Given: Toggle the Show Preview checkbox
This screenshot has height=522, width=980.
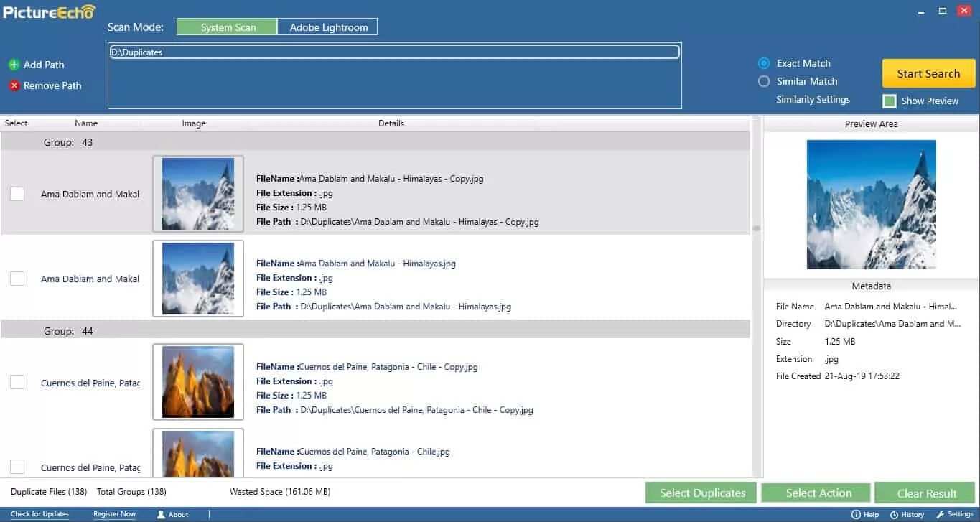Looking at the screenshot, I should [890, 101].
